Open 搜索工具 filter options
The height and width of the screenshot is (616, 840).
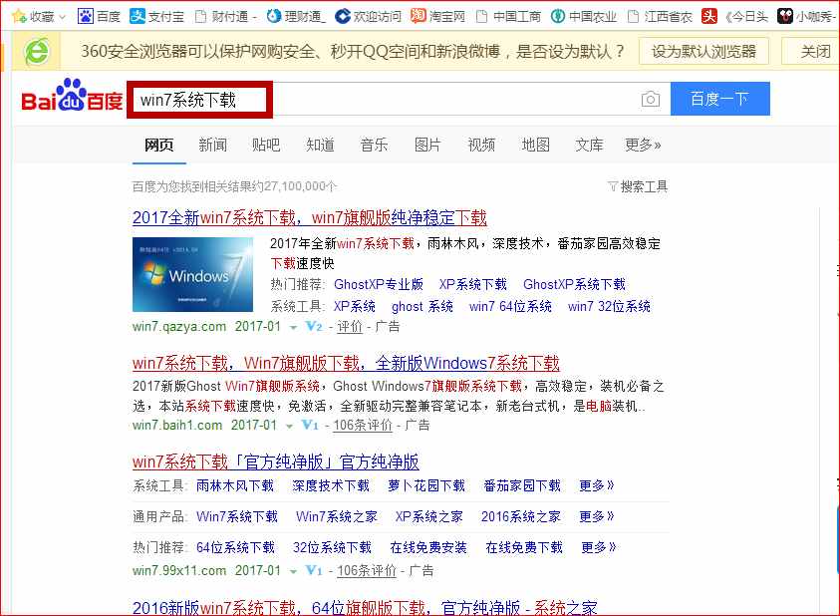click(x=638, y=186)
